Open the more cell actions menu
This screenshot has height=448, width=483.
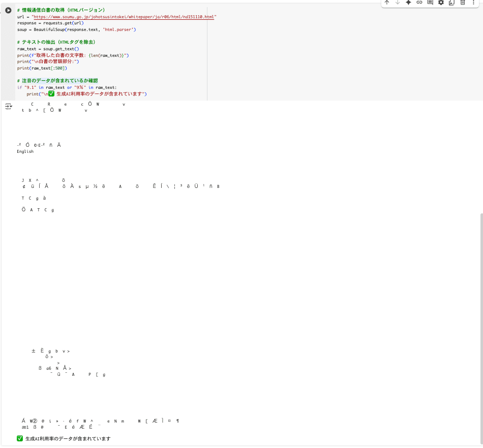(473, 3)
